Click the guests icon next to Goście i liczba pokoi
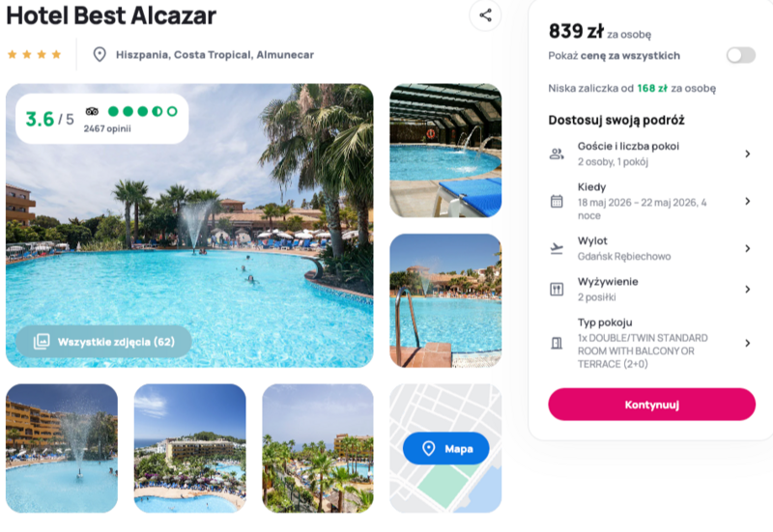Image resolution: width=773 pixels, height=532 pixels. pos(557,154)
